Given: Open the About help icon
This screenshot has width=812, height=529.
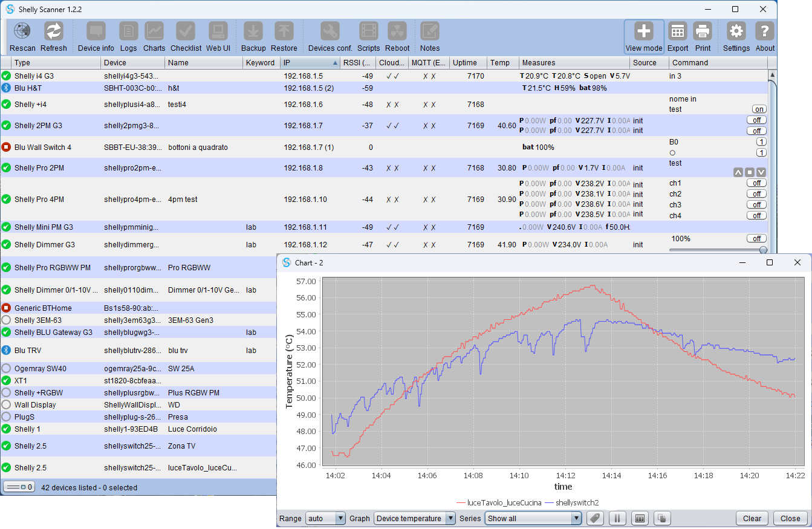Looking at the screenshot, I should pyautogui.click(x=765, y=37).
